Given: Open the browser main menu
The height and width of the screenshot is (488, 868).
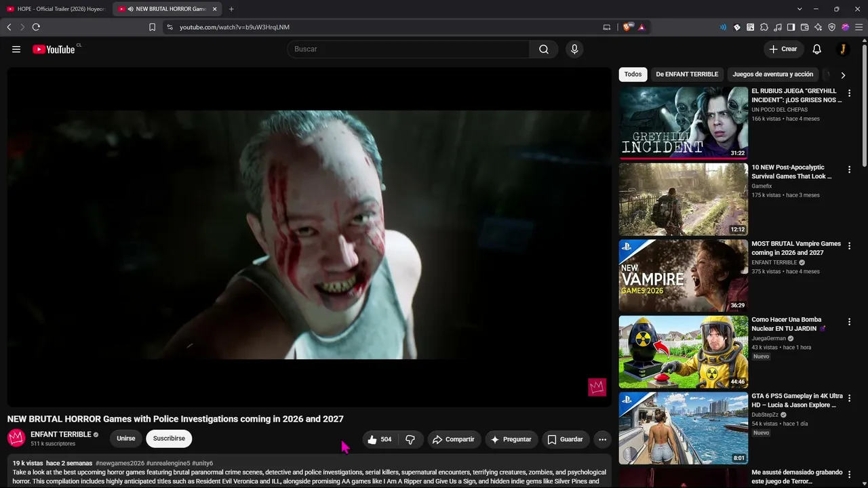Looking at the screenshot, I should point(859,27).
